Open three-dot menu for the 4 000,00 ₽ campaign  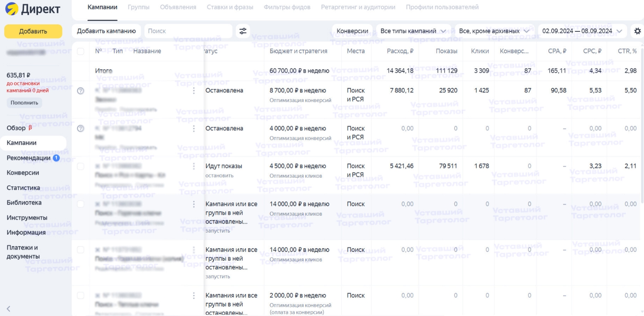click(x=194, y=128)
